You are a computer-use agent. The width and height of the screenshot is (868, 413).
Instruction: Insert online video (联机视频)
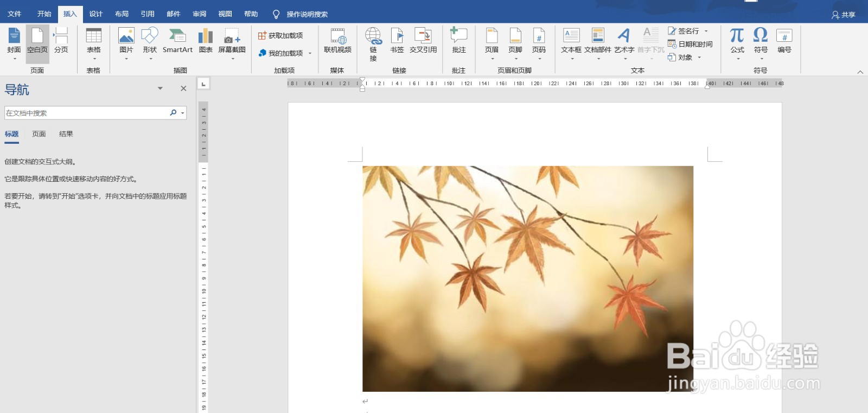click(x=337, y=41)
